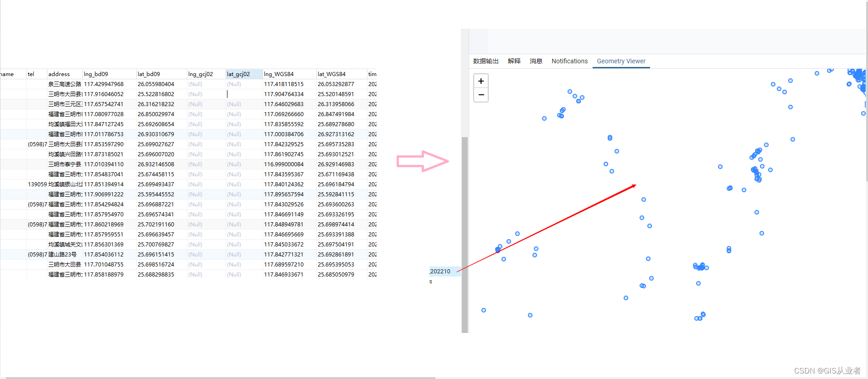Open the 消息 tab

536,61
